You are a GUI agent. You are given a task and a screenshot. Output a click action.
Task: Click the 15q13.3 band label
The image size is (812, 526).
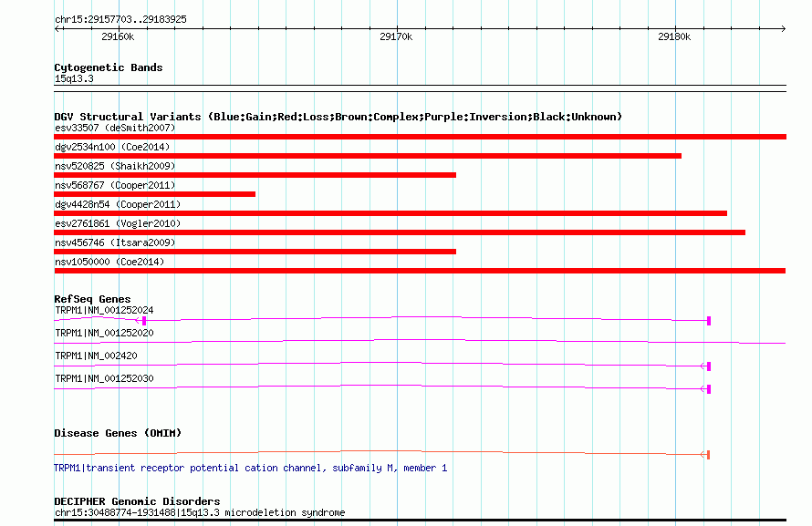[x=74, y=78]
